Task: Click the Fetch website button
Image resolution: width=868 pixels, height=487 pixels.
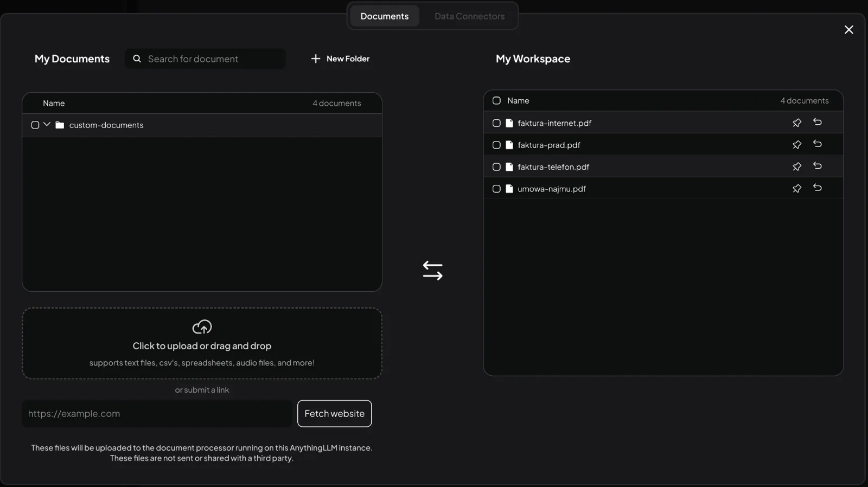Action: tap(335, 414)
